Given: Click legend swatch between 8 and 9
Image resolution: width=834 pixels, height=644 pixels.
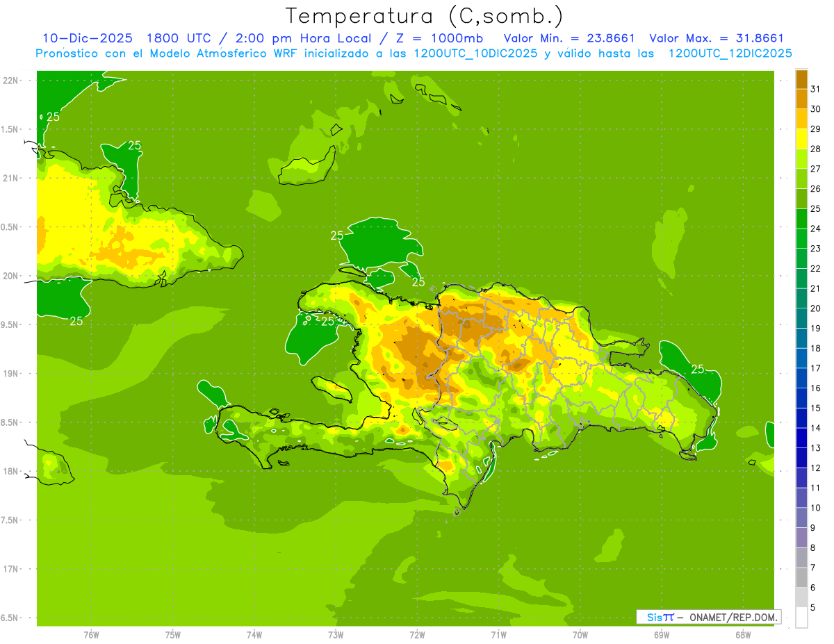Looking at the screenshot, I should pyautogui.click(x=801, y=538).
